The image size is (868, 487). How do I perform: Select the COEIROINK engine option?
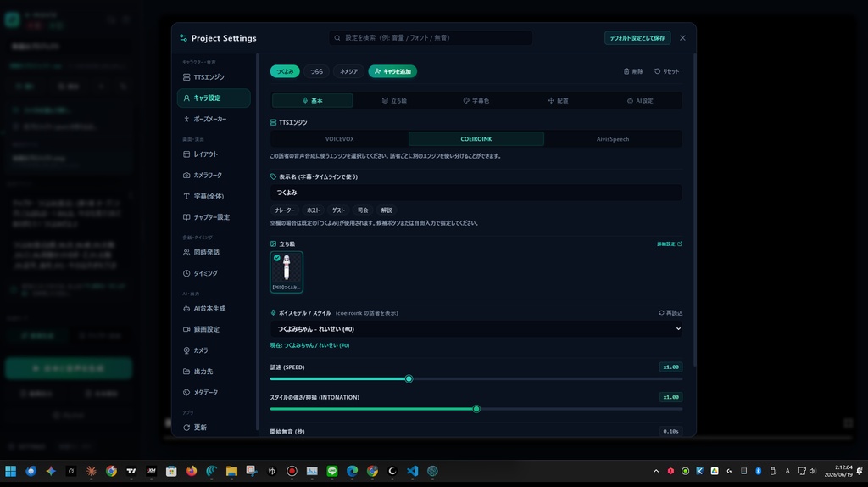tap(476, 139)
